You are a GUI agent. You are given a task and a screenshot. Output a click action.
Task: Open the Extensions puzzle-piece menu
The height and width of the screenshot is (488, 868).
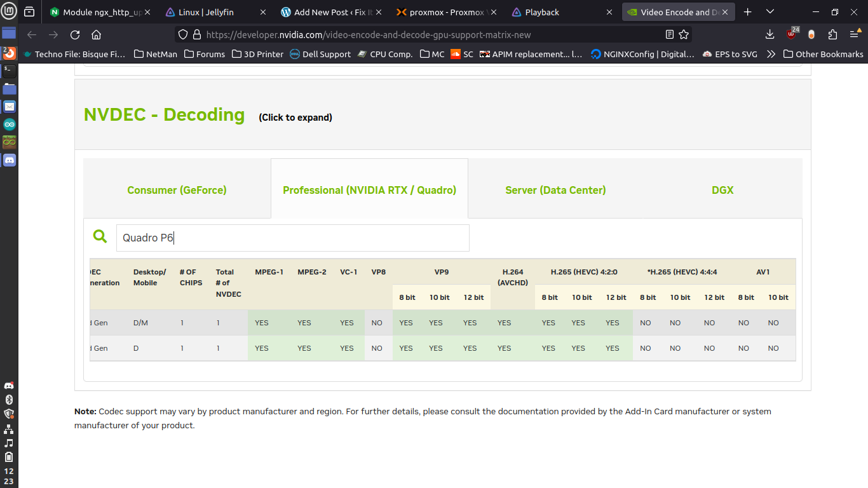coord(832,34)
